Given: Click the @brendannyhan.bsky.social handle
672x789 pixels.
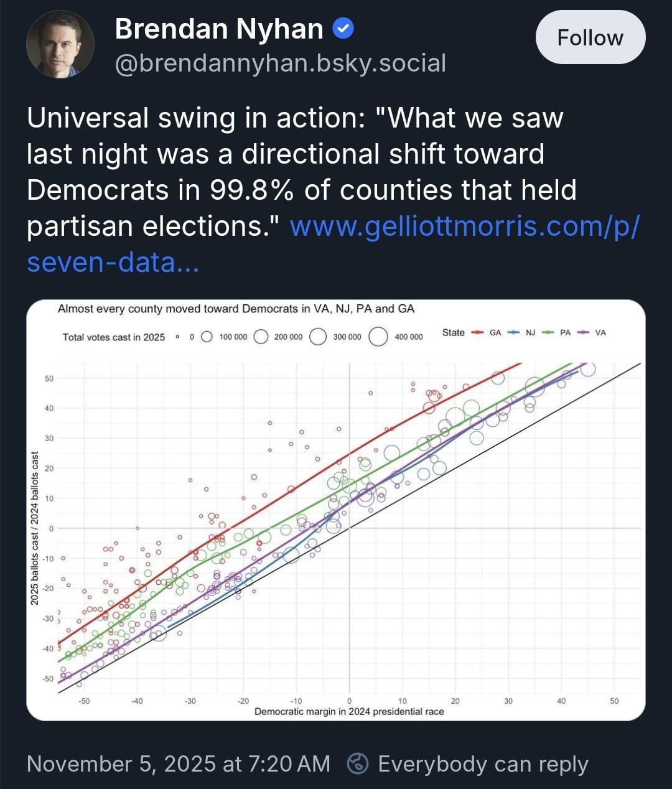Looking at the screenshot, I should pos(281,63).
